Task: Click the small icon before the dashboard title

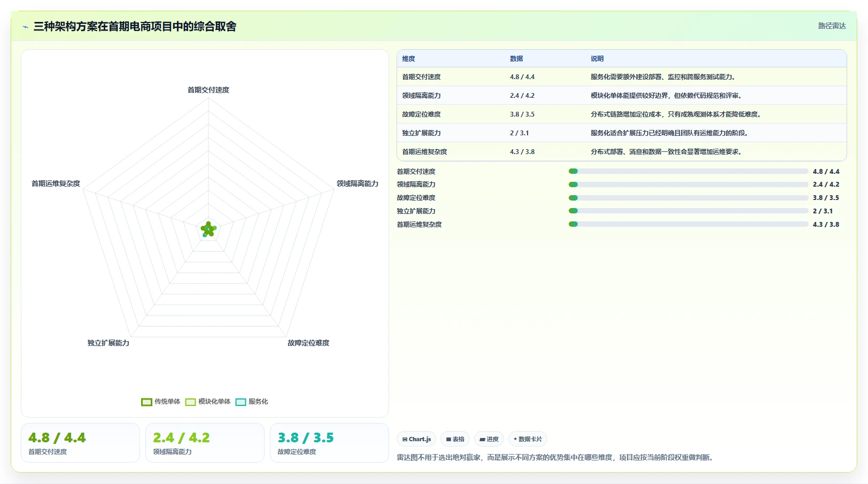Action: (25, 27)
